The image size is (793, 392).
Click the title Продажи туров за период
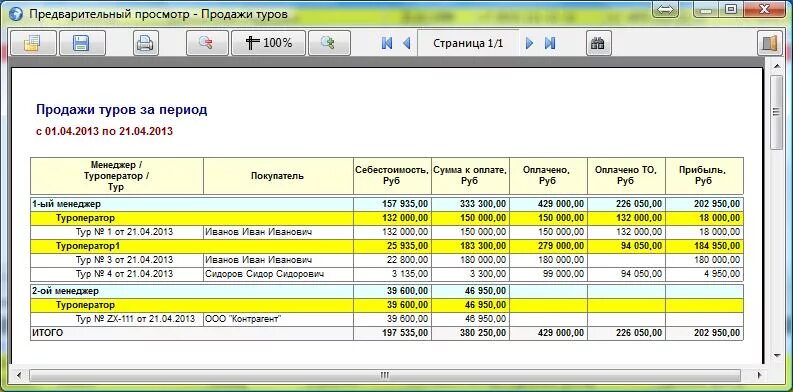[121, 110]
